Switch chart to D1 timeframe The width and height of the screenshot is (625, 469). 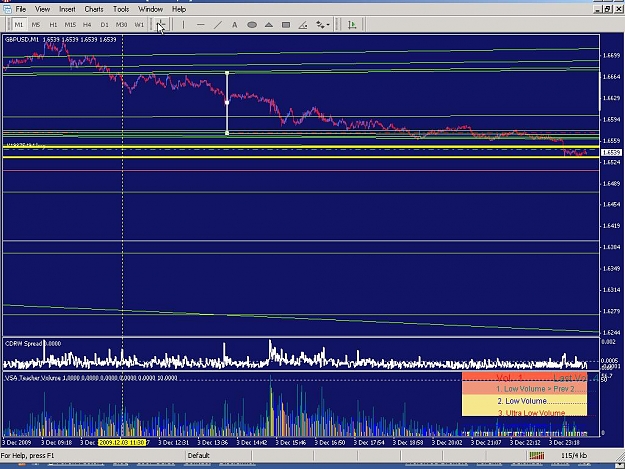(104, 25)
